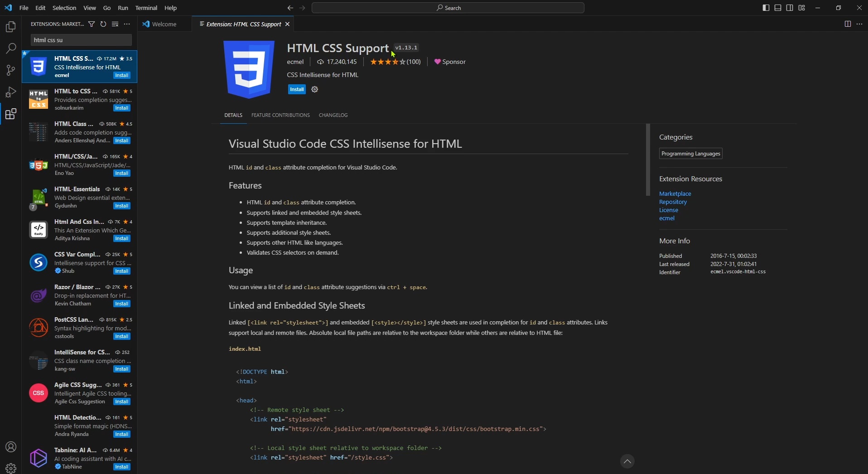
Task: Switch to the Feature Contributions tab
Action: point(280,115)
